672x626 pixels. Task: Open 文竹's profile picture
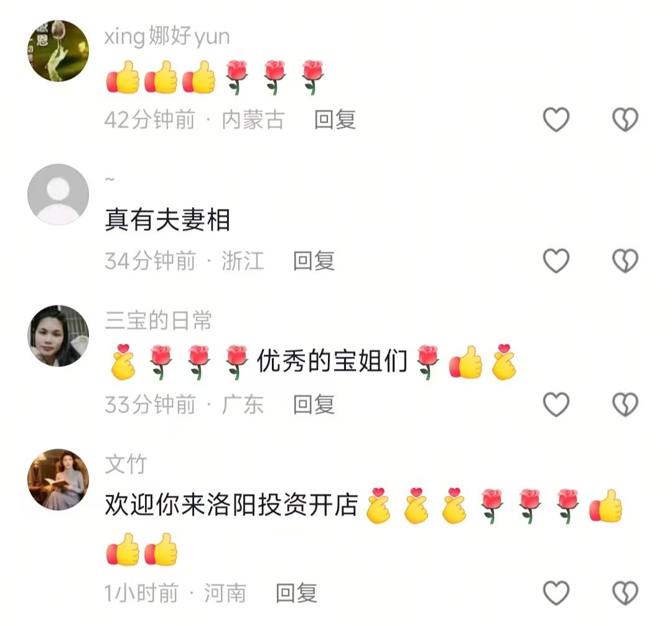click(58, 480)
